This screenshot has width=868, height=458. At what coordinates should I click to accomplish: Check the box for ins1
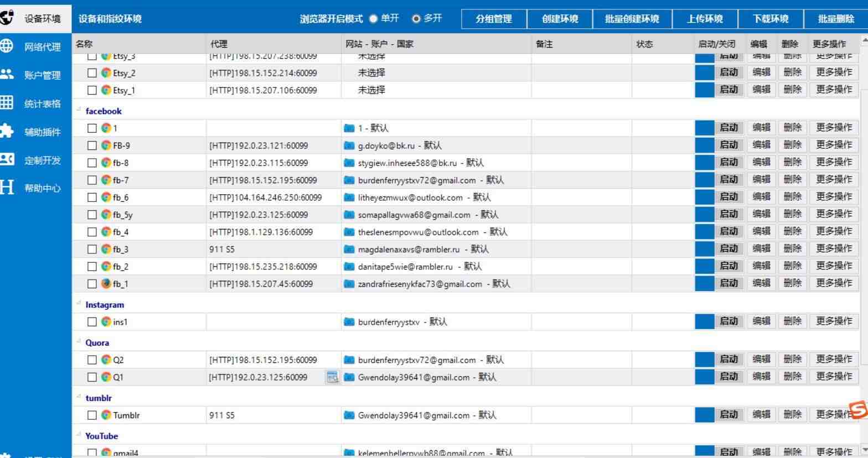(x=92, y=322)
